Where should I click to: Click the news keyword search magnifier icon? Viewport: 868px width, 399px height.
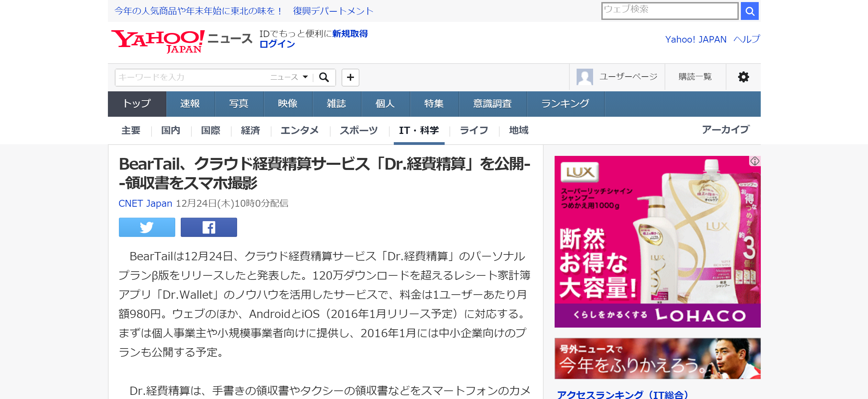tap(324, 77)
